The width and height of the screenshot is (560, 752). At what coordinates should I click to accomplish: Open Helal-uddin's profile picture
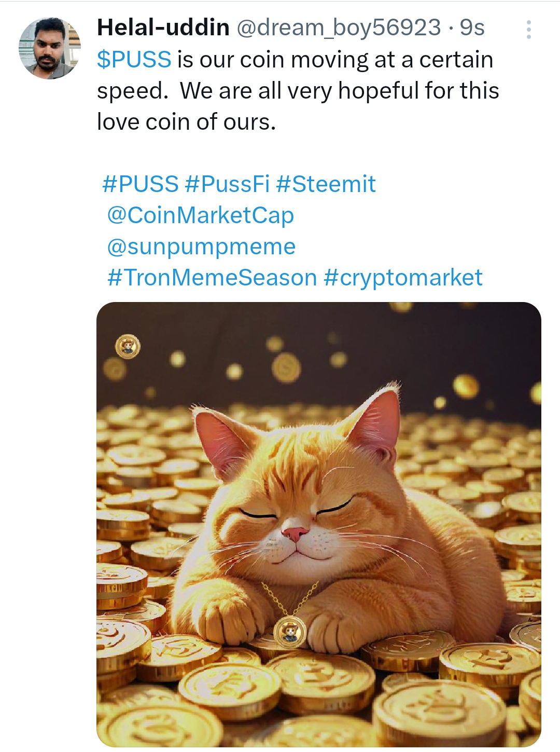pos(50,48)
